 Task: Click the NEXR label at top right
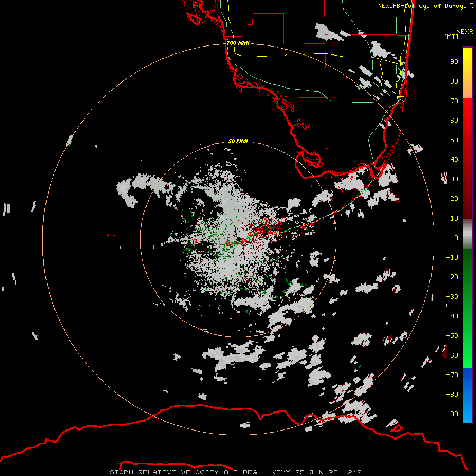tap(465, 32)
